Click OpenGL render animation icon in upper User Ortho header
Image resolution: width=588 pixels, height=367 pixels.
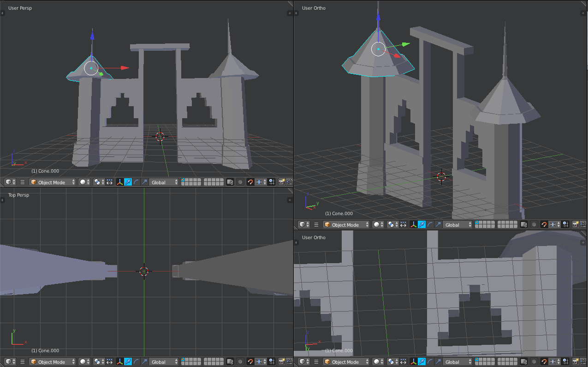click(583, 225)
